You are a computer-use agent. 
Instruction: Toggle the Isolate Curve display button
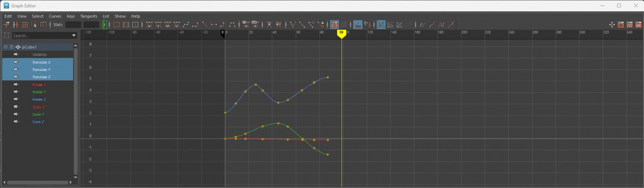pyautogui.click(x=334, y=25)
